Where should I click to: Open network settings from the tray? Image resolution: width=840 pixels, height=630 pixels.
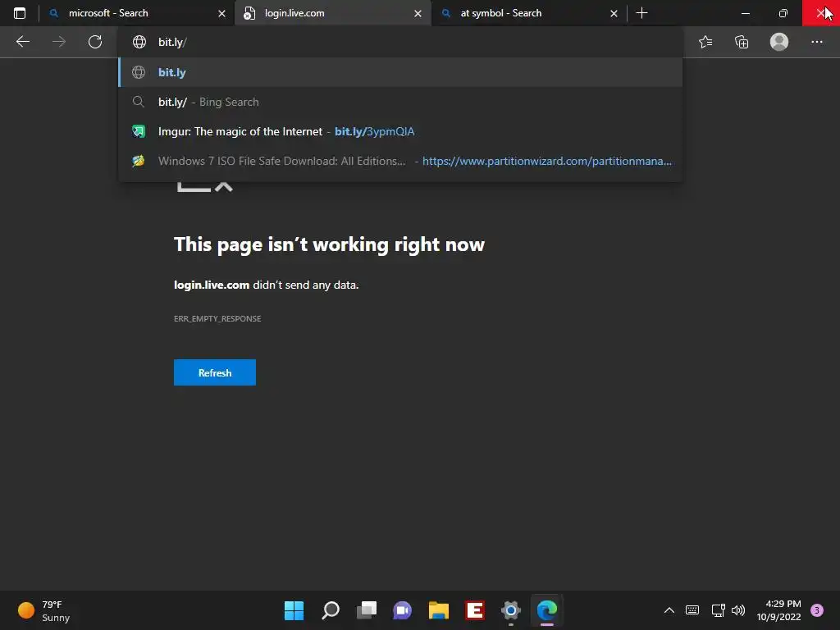coord(718,610)
